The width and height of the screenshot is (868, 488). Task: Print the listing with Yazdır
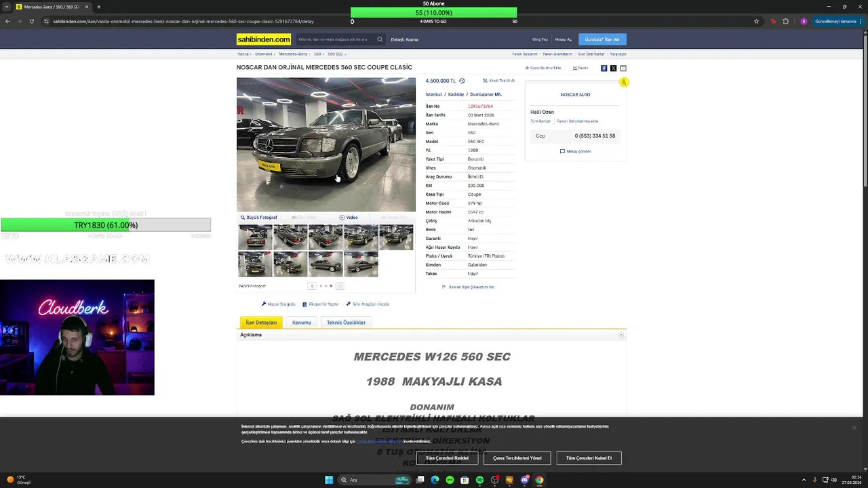click(580, 68)
